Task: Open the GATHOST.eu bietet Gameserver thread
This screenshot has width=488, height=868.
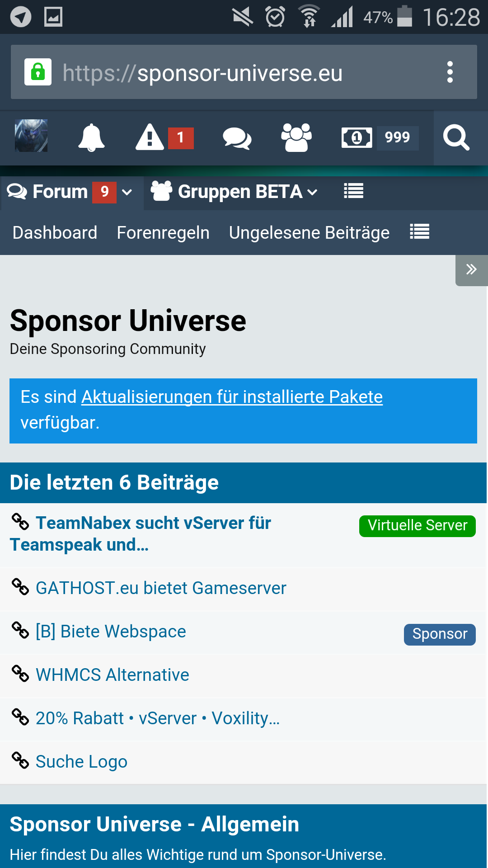Action: pos(161,588)
